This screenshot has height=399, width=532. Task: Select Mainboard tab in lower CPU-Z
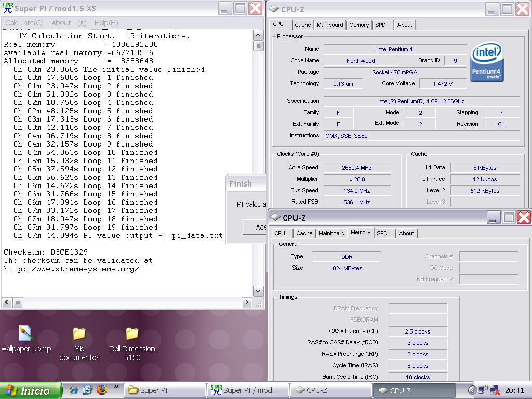pyautogui.click(x=331, y=233)
